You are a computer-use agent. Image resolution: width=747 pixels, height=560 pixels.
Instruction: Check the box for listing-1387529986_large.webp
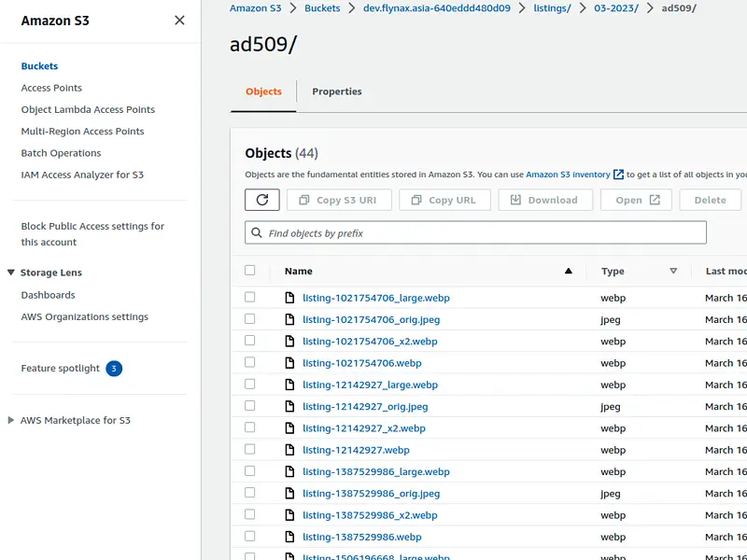(249, 471)
